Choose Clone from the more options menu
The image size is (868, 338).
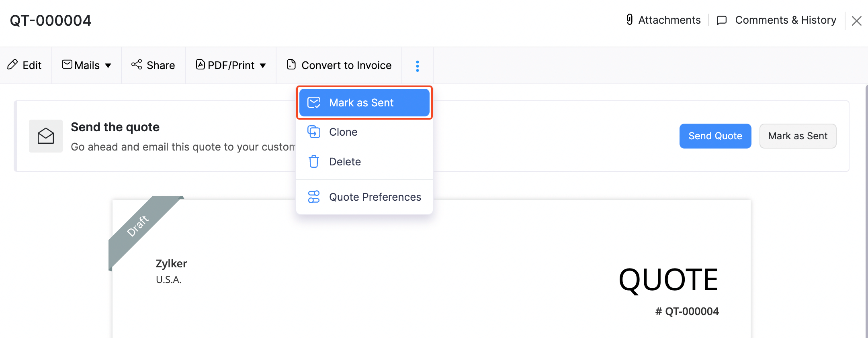pyautogui.click(x=343, y=132)
